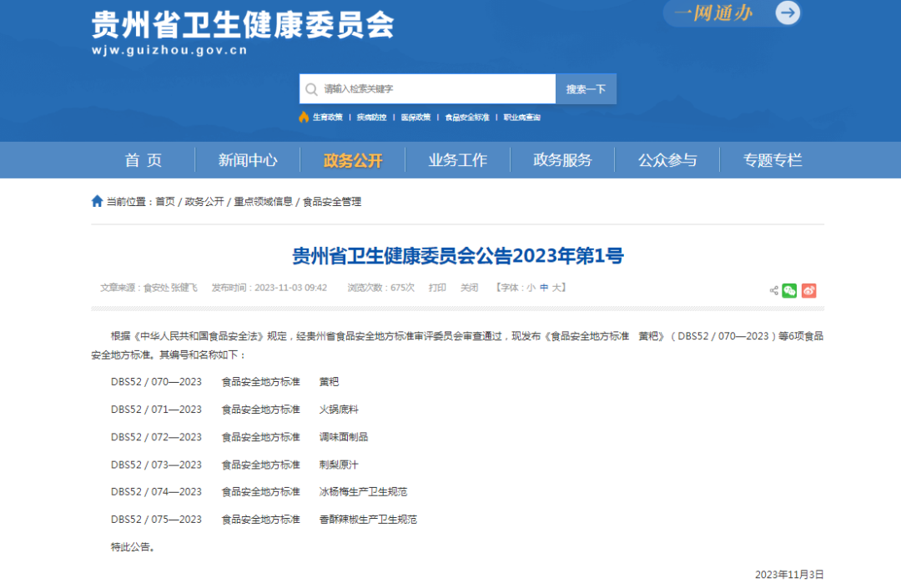Click the 贵州省卫生健康委员会 site logo
The image size is (901, 588).
pyautogui.click(x=242, y=27)
